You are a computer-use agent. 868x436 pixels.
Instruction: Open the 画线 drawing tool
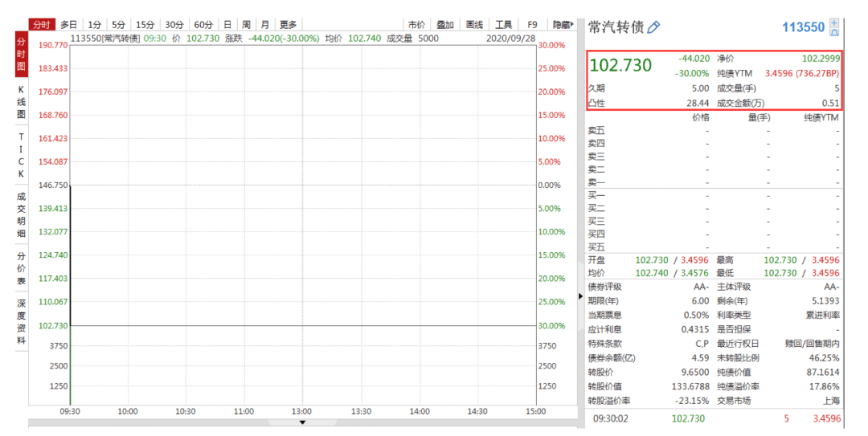474,24
